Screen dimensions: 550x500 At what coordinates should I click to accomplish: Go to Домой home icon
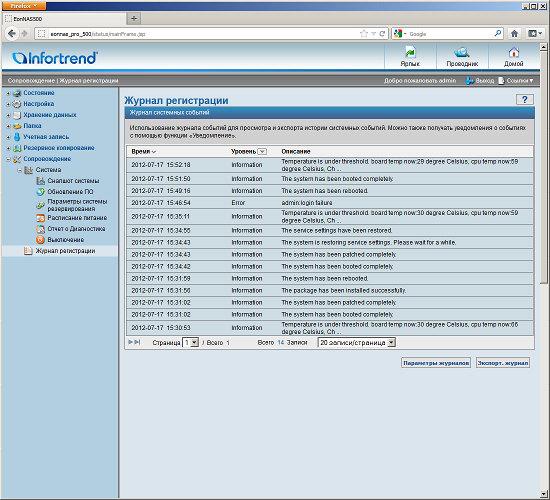coord(514,56)
